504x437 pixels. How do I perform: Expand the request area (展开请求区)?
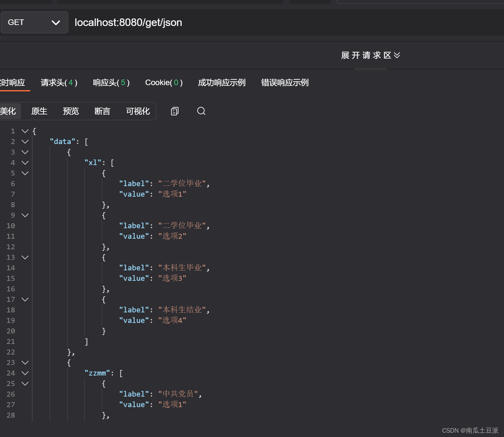(x=371, y=55)
